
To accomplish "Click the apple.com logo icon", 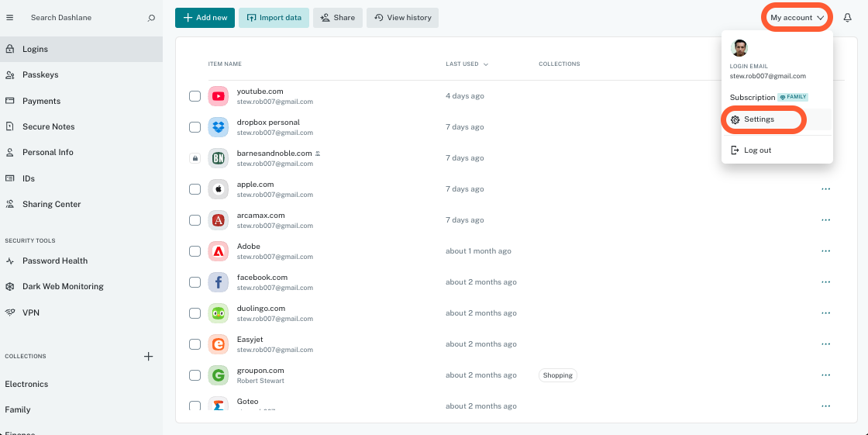I will pos(218,189).
